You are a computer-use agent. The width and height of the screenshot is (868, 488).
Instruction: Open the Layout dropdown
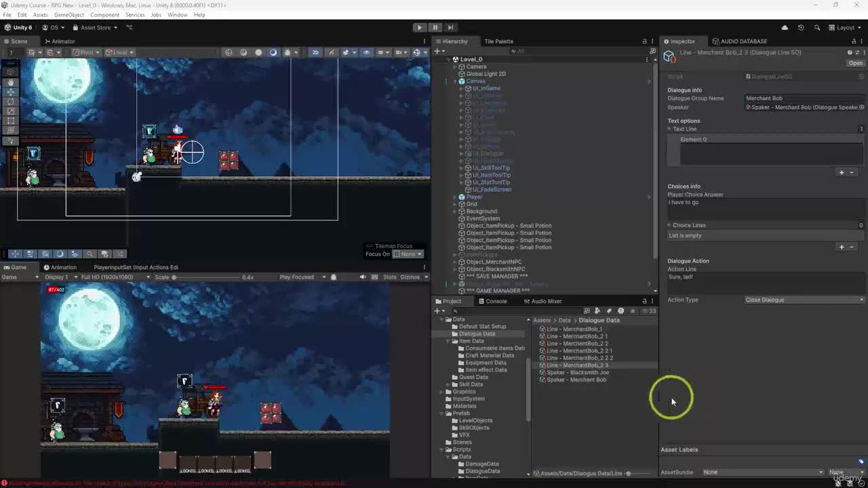(846, 28)
